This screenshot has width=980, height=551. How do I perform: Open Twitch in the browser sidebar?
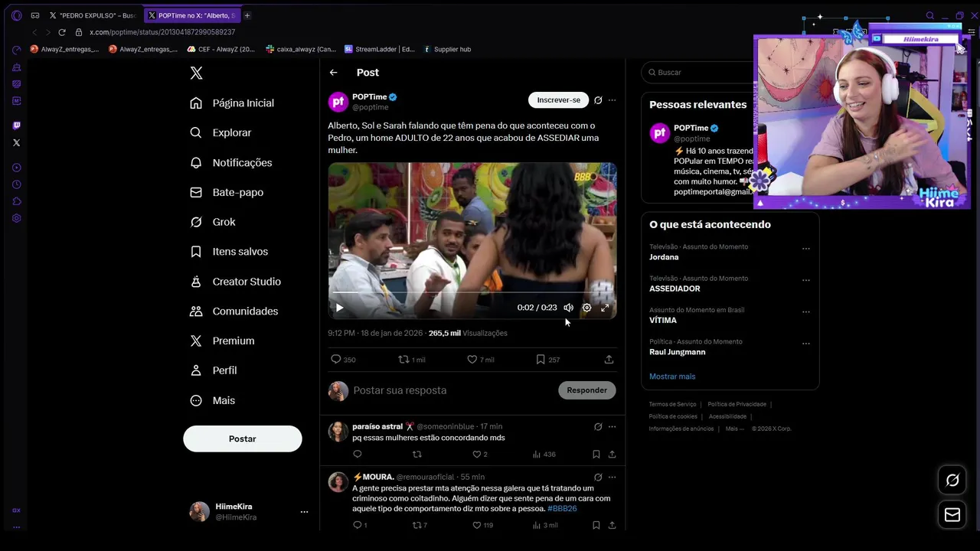point(16,126)
